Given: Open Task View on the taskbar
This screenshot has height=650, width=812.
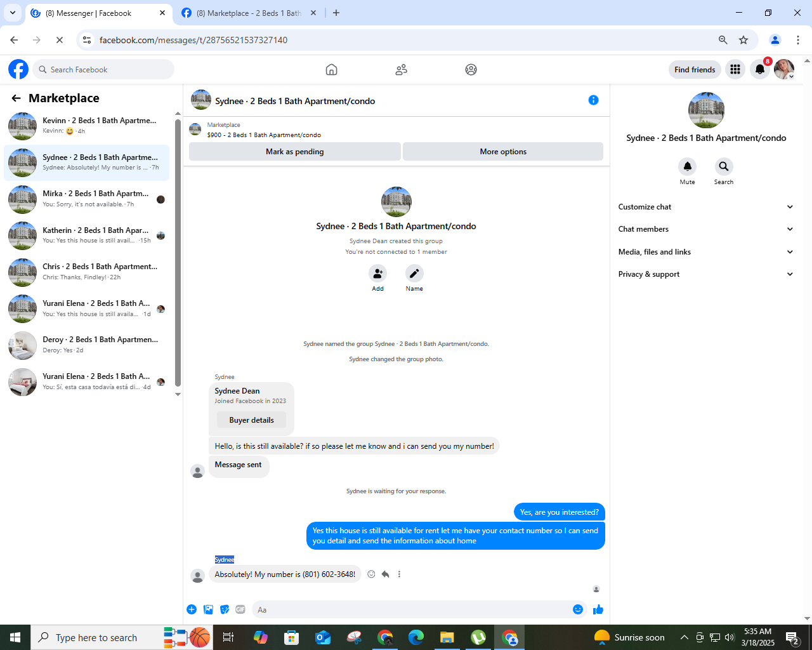Looking at the screenshot, I should pos(228,637).
